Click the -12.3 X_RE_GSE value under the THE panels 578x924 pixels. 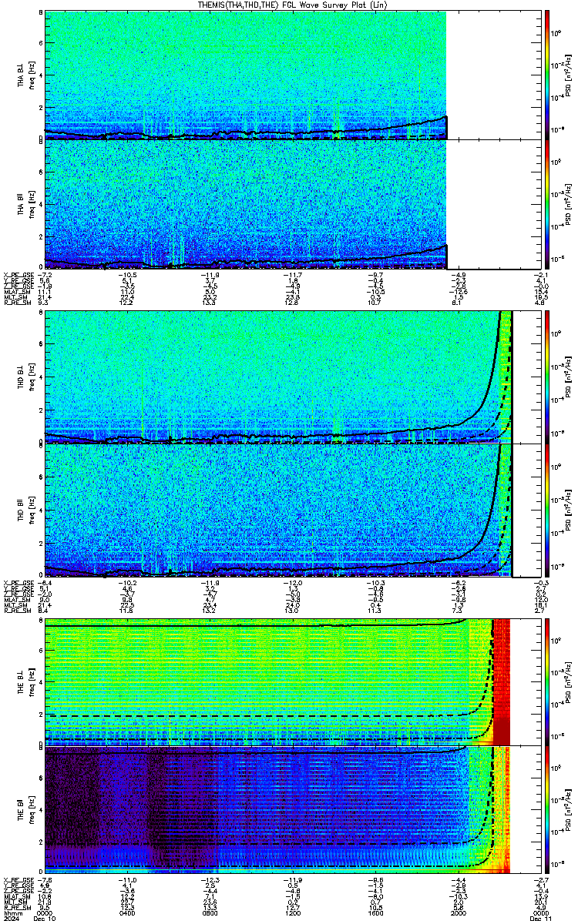point(209,879)
